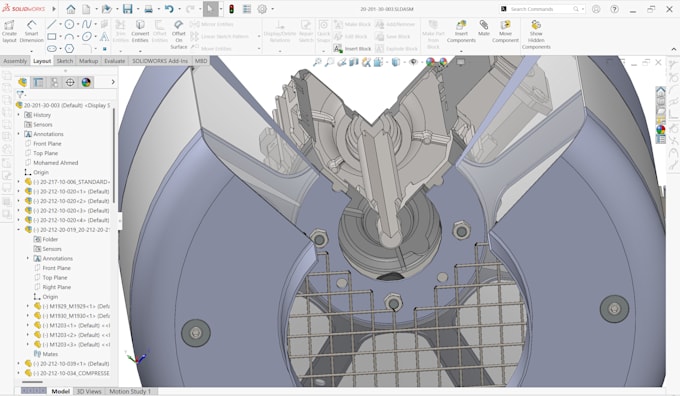The height and width of the screenshot is (396, 680).
Task: Select the Polygon sketch tool
Action: point(69,49)
